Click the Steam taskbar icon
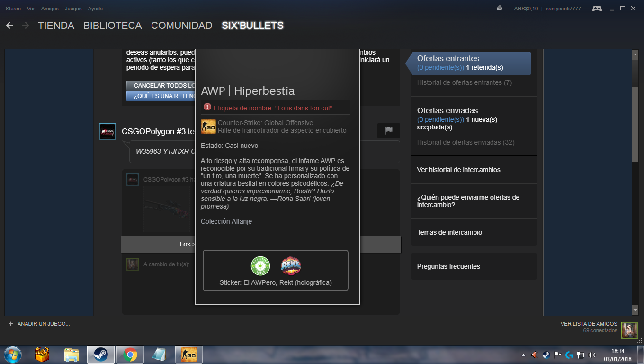644x364 pixels. click(100, 354)
